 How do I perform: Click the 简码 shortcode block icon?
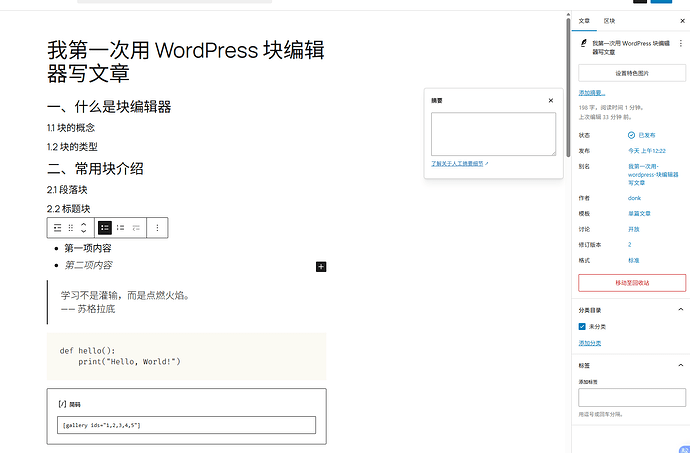coord(62,404)
